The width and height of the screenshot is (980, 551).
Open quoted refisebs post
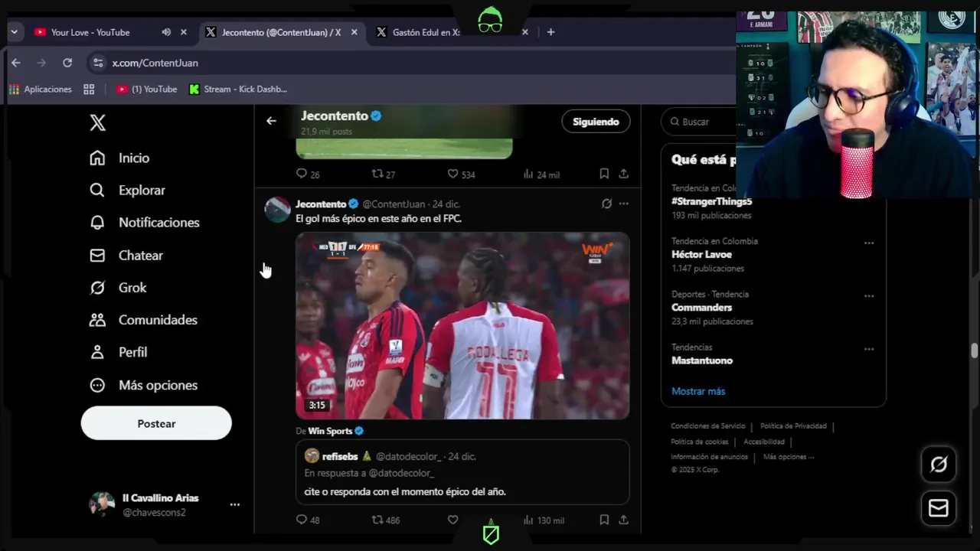[462, 472]
